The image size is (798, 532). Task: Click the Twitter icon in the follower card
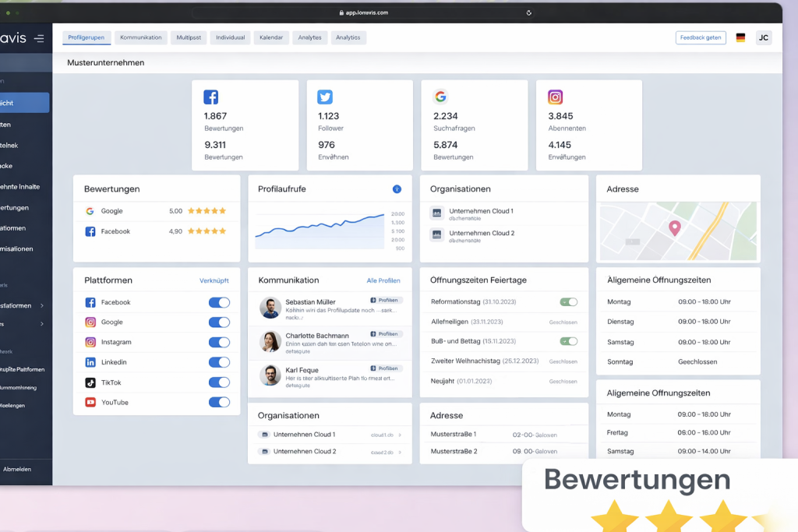(325, 97)
